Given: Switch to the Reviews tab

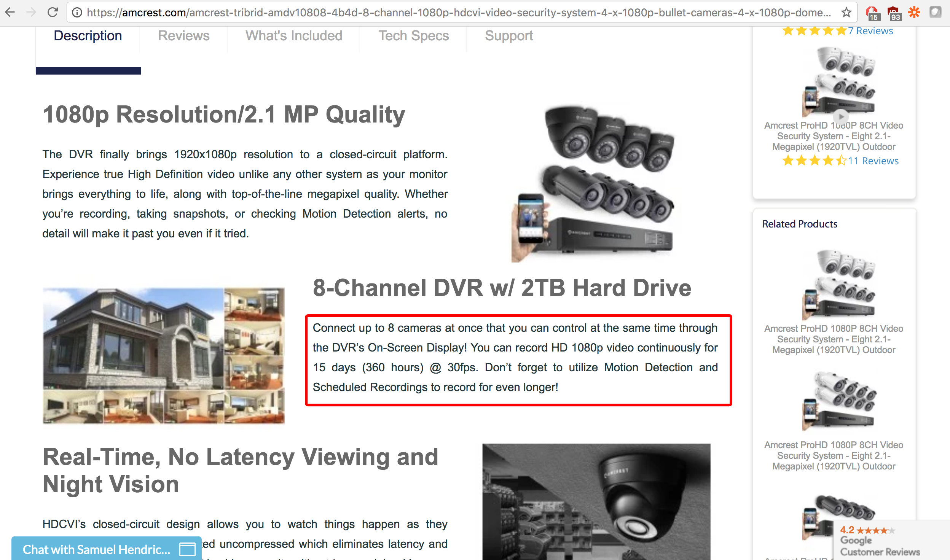Looking at the screenshot, I should tap(184, 36).
